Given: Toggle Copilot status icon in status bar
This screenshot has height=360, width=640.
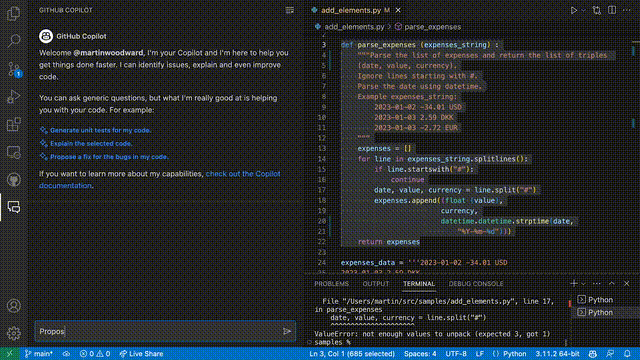Looking at the screenshot, I should tap(593, 354).
